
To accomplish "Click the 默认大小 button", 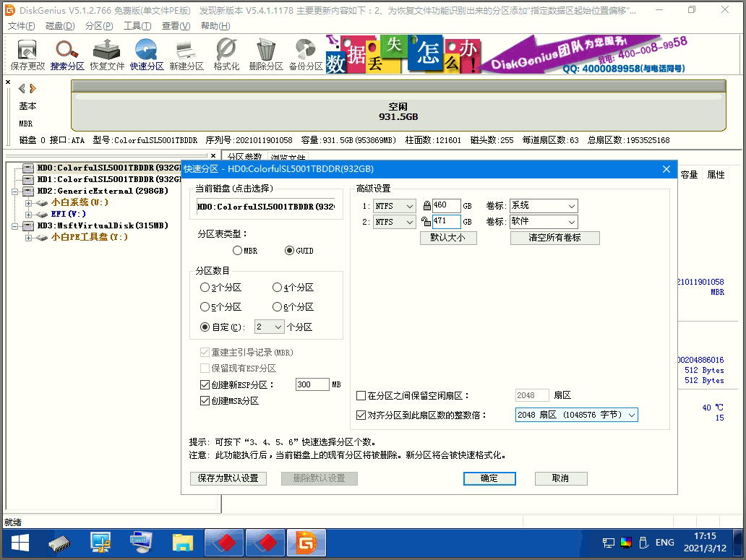I will click(448, 238).
